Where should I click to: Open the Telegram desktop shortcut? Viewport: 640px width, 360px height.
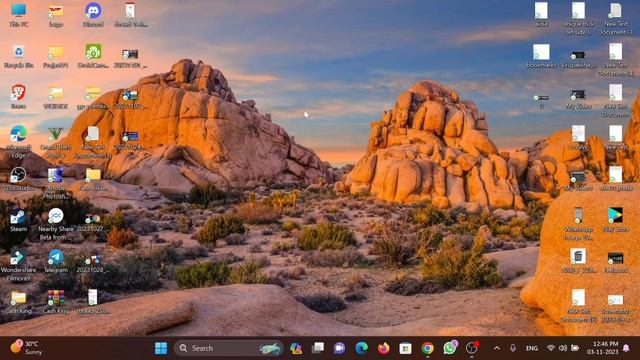pos(56,261)
